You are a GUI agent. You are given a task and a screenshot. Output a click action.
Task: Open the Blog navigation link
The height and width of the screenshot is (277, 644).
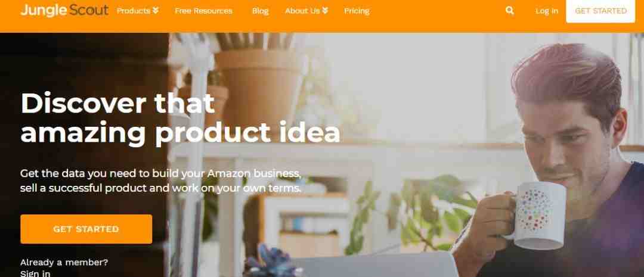click(261, 11)
